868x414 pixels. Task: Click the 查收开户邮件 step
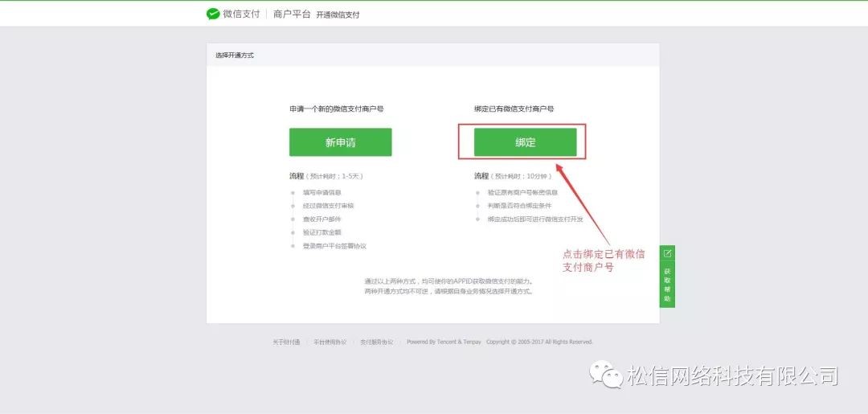click(x=321, y=219)
